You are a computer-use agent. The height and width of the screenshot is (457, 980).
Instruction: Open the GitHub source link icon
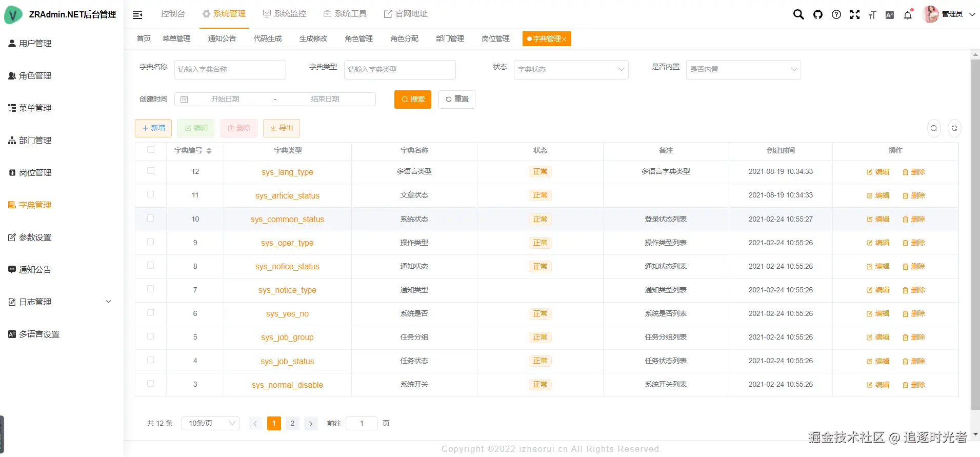(818, 14)
